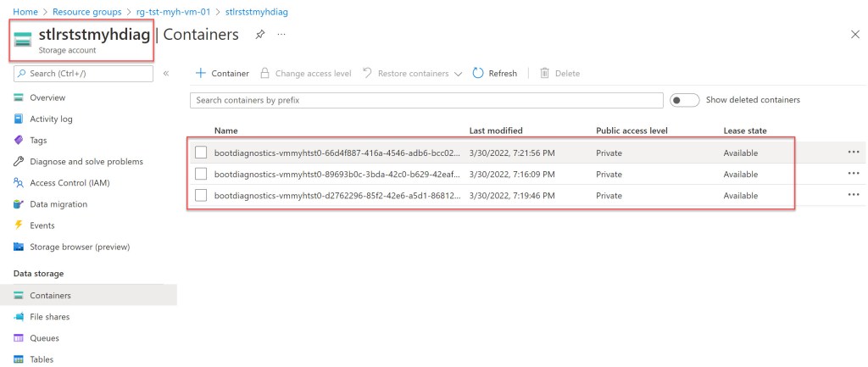Click the Search containers by prefix field
This screenshot has width=868, height=367.
pos(426,100)
